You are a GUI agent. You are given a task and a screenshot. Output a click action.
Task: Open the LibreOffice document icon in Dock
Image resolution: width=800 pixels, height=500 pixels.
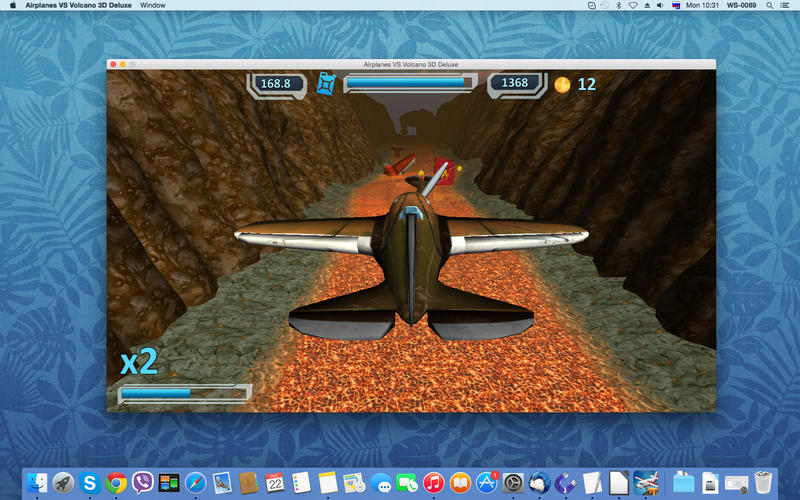619,483
